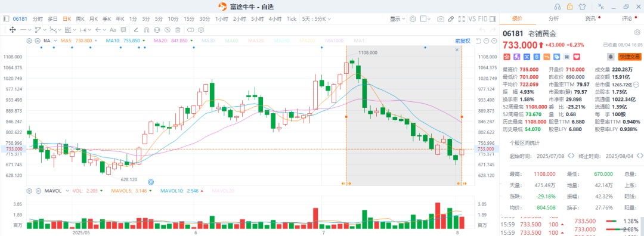Open the 显示 display dropdown
The width and height of the screenshot is (644, 236).
tap(398, 19)
